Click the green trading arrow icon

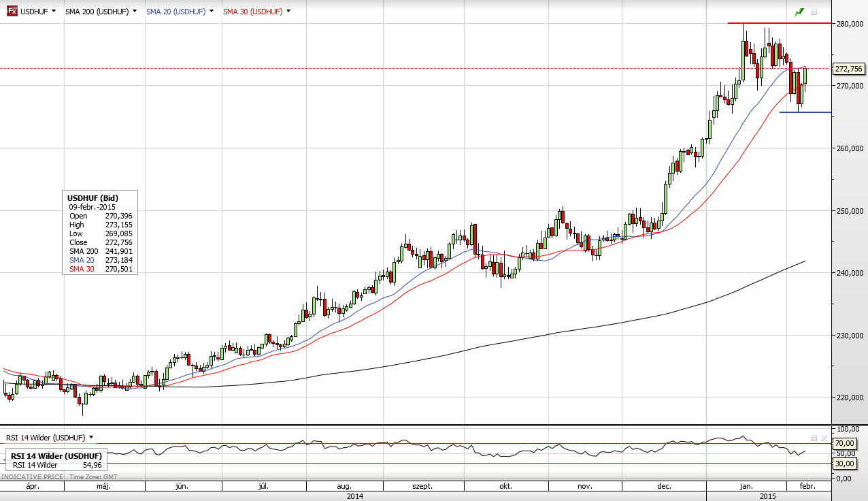799,12
